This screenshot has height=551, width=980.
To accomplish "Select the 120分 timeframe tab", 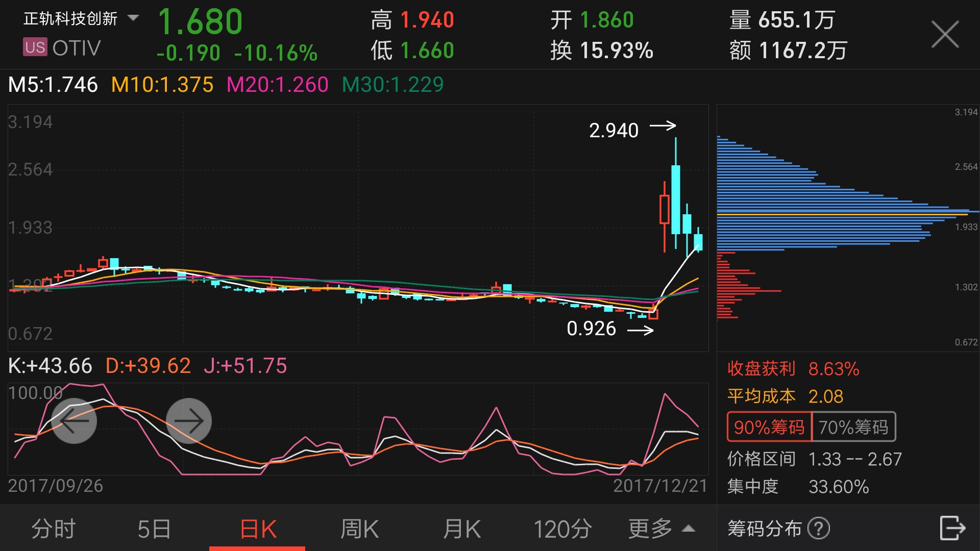I will point(562,529).
